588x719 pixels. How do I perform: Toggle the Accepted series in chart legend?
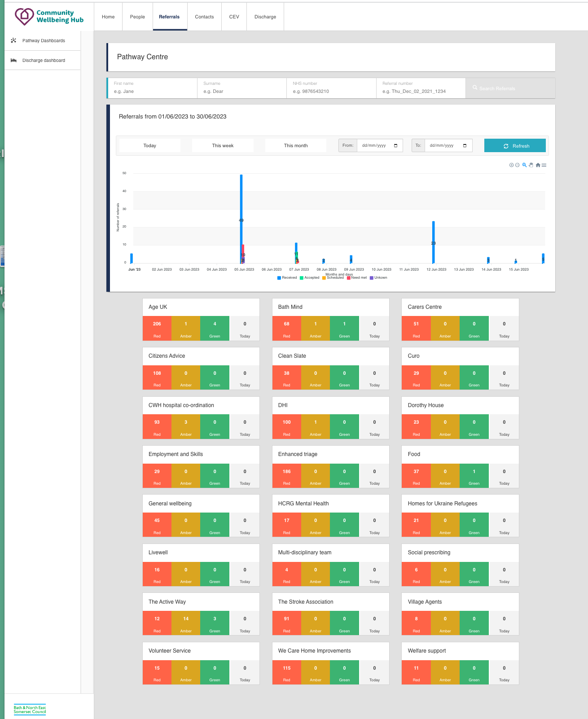tap(310, 278)
